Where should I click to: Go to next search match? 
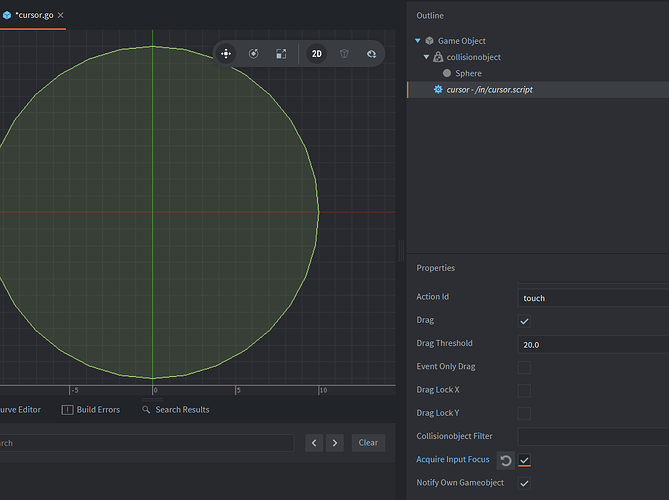[335, 443]
